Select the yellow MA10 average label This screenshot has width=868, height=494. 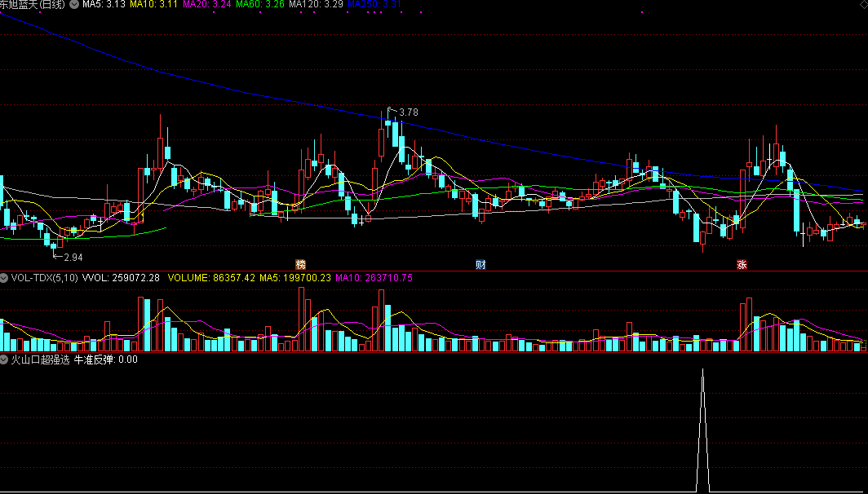click(x=153, y=5)
